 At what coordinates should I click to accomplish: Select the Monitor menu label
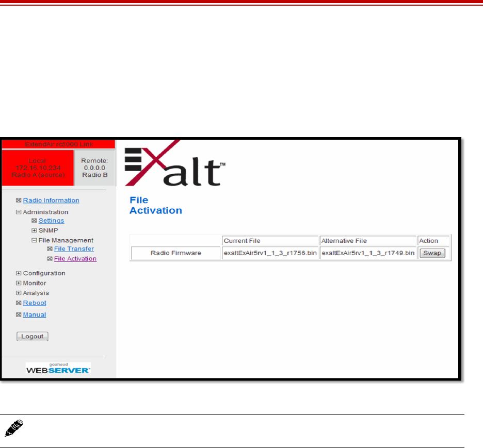click(35, 283)
